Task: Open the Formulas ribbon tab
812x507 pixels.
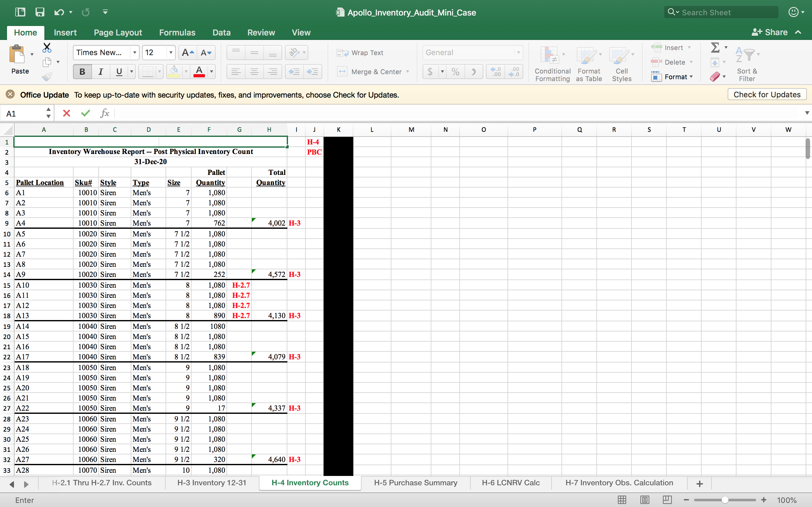Action: tap(177, 33)
